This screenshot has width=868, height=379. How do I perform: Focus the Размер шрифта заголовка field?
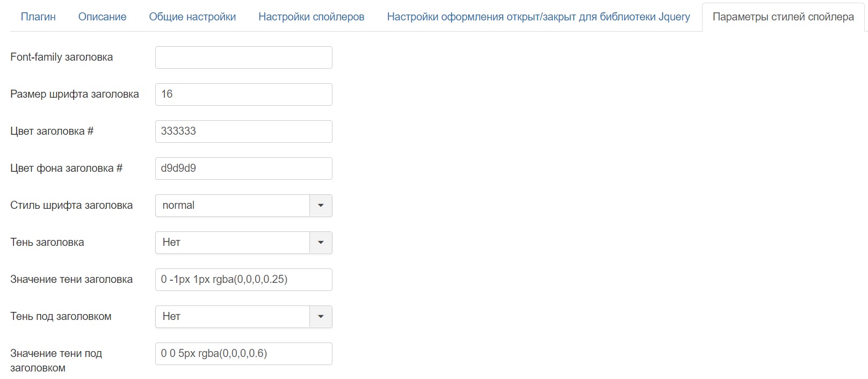point(244,94)
